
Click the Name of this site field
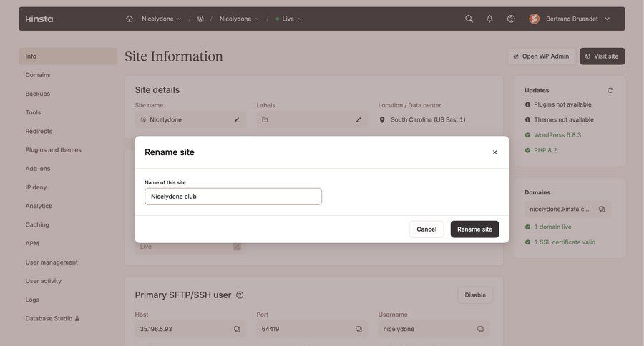coord(233,197)
